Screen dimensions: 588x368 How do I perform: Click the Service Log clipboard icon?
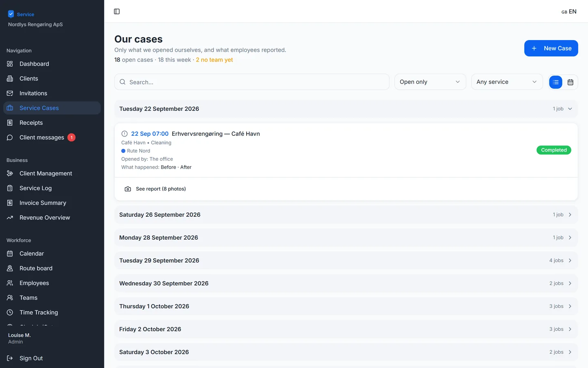(10, 188)
